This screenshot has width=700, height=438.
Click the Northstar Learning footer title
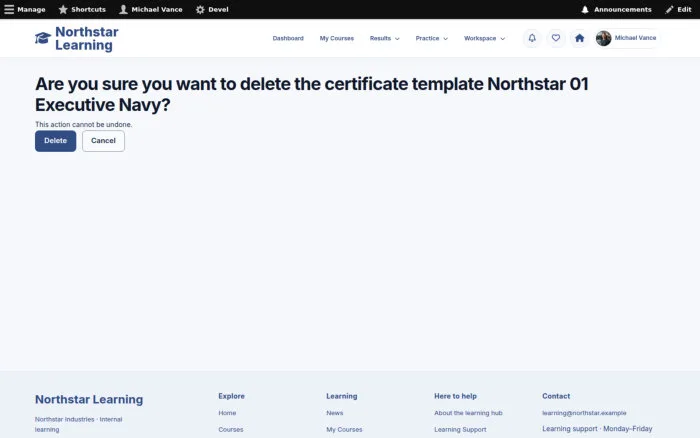coord(89,399)
